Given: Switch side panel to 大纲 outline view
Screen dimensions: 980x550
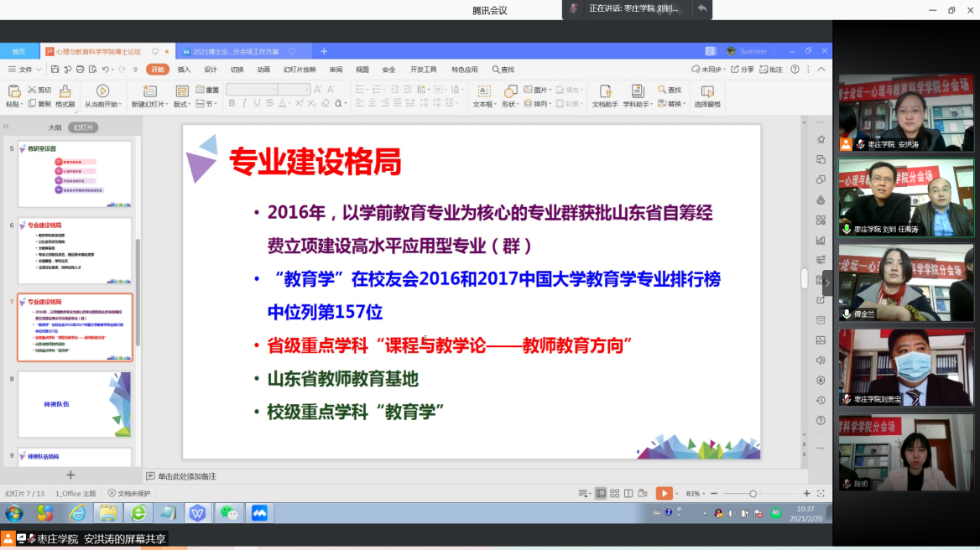Looking at the screenshot, I should tap(55, 127).
